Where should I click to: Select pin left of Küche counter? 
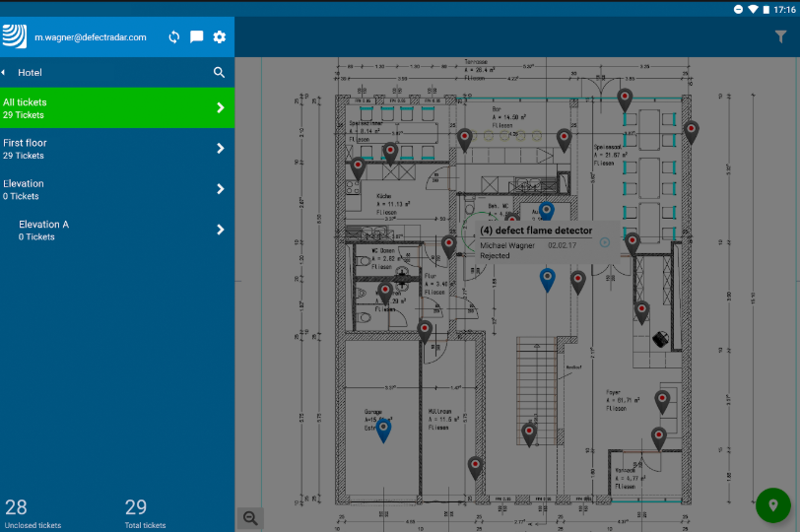pos(359,169)
